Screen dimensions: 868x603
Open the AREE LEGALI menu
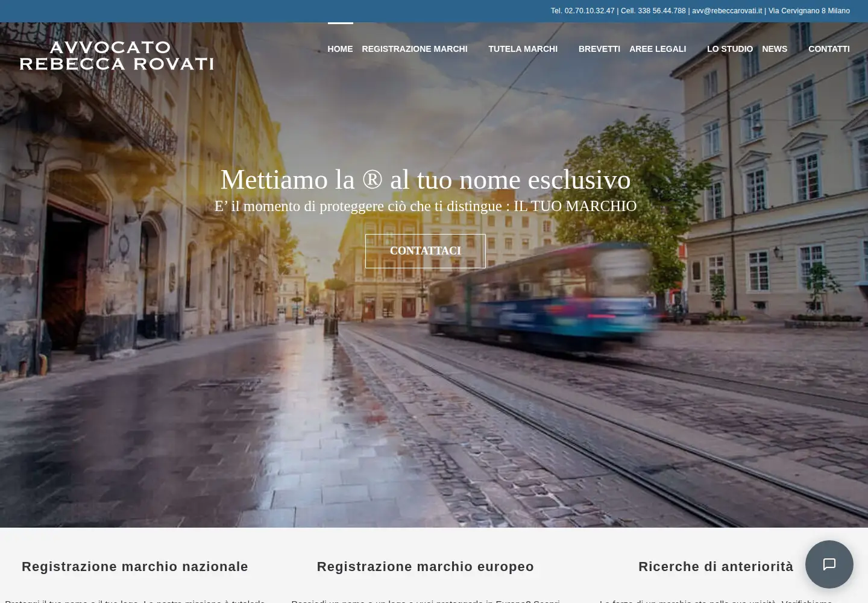[658, 49]
